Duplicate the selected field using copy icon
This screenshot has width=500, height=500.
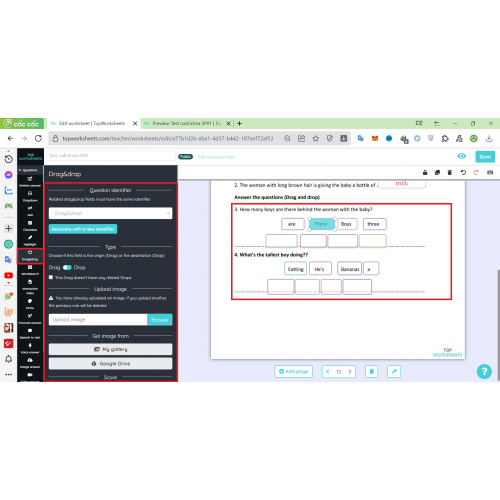point(437,172)
